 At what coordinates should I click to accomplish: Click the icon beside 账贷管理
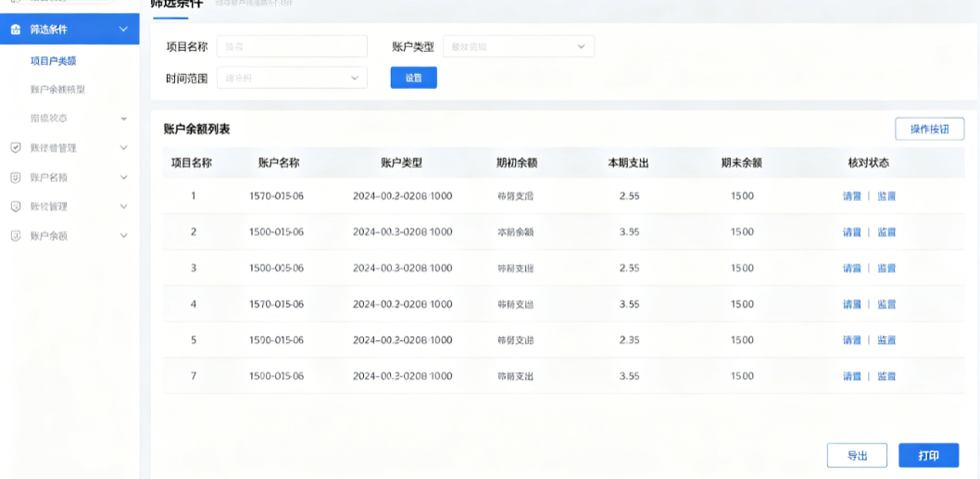[17, 207]
